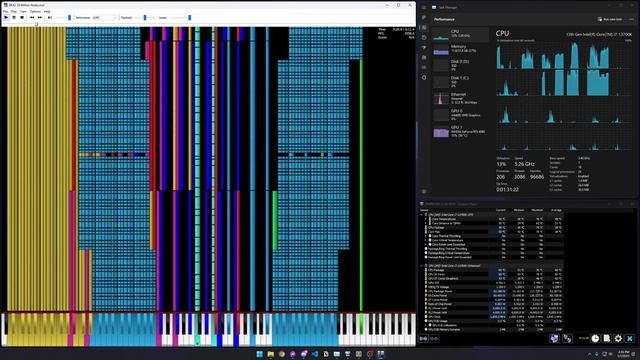
Task: Select GPU 1 in the Performance list
Action: [x=460, y=131]
